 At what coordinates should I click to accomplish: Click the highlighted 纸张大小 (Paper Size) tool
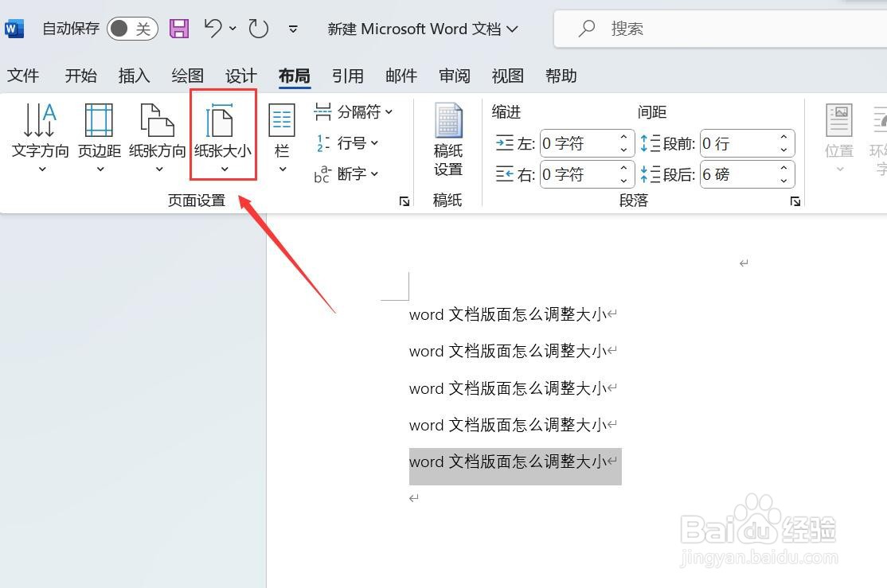click(223, 137)
